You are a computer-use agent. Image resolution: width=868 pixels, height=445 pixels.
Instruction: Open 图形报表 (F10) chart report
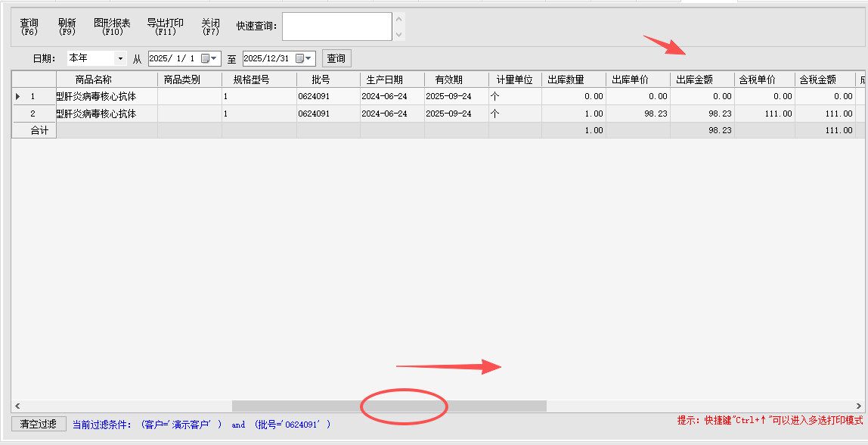point(112,26)
